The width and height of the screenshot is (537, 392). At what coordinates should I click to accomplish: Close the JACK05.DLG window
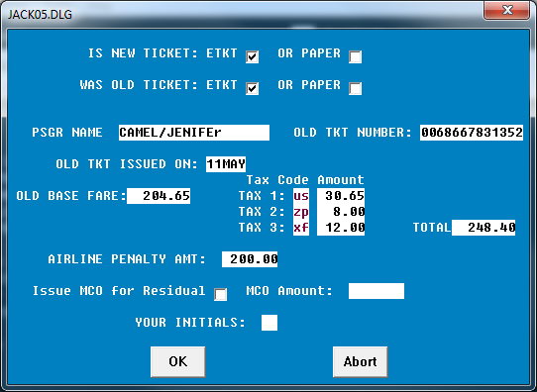pyautogui.click(x=507, y=10)
